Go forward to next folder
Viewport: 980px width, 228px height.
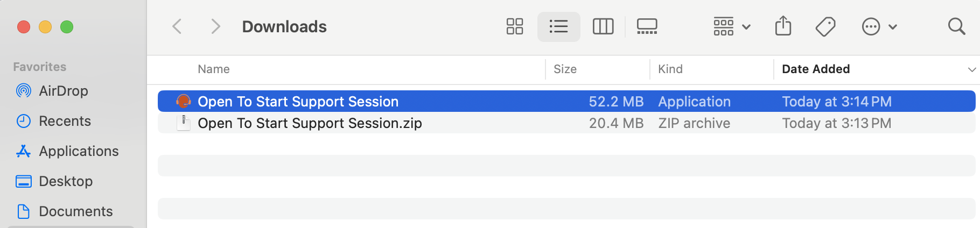[x=215, y=26]
